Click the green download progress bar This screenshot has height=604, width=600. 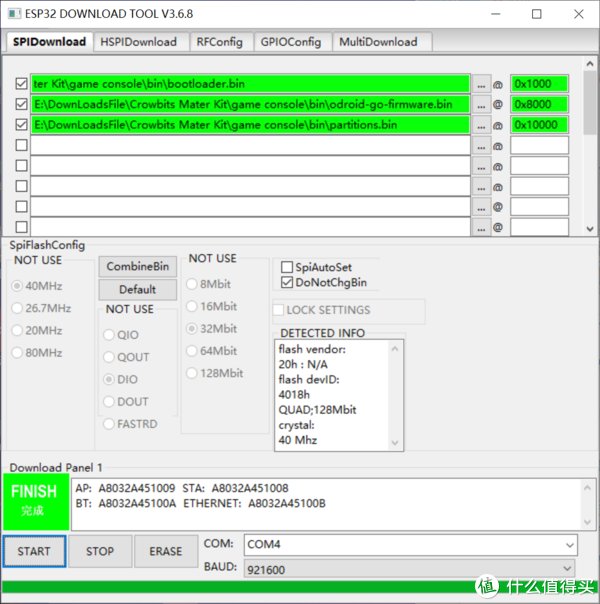(300, 587)
